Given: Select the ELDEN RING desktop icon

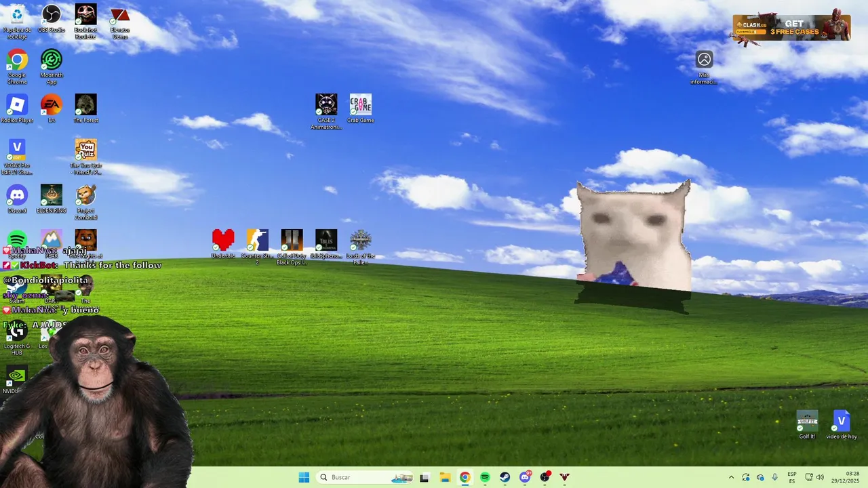Looking at the screenshot, I should coord(52,199).
